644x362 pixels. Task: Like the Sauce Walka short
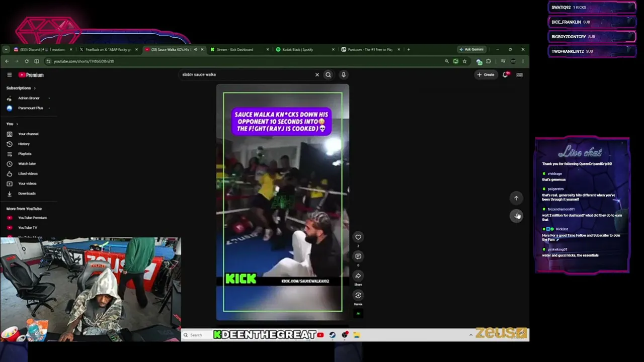click(358, 237)
